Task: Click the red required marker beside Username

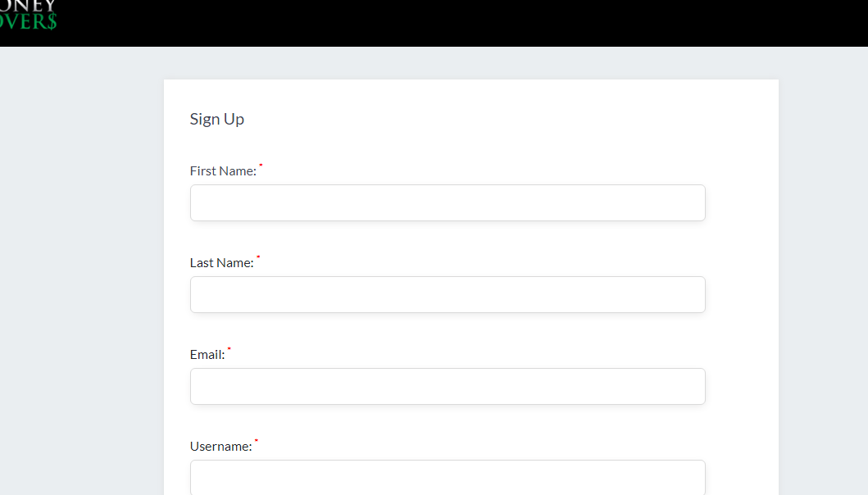Action: 257,441
